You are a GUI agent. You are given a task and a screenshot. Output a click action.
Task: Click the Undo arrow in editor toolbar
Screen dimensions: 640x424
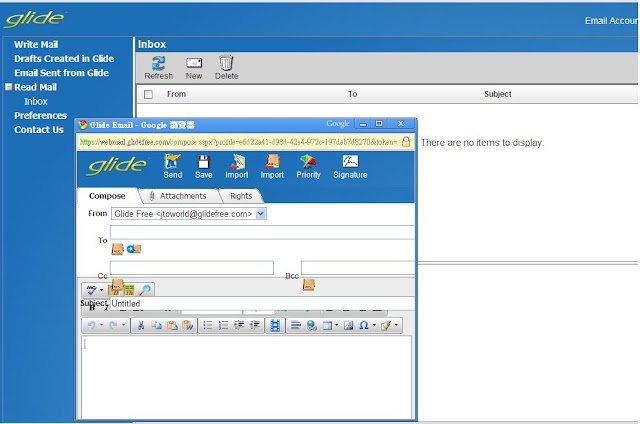pyautogui.click(x=91, y=325)
